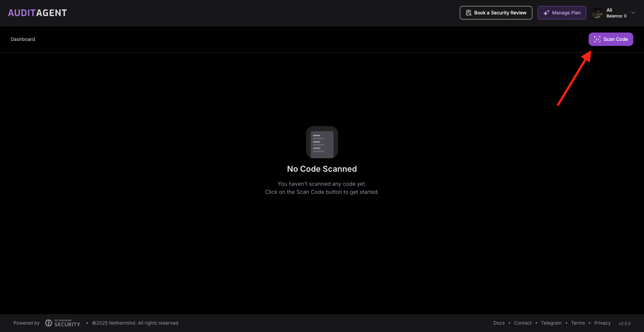Open the Telegram footer link
Viewport: 644px width, 332px height.
(551, 323)
